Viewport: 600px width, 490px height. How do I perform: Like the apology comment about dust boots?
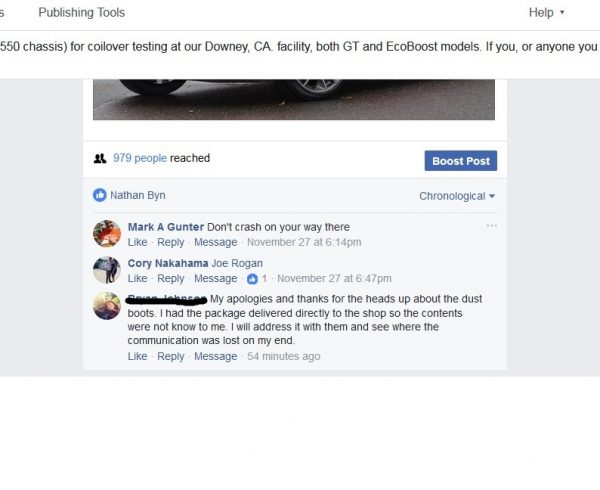click(x=137, y=356)
